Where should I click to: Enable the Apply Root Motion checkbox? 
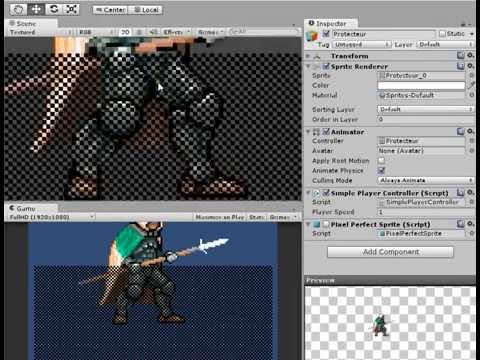381,161
